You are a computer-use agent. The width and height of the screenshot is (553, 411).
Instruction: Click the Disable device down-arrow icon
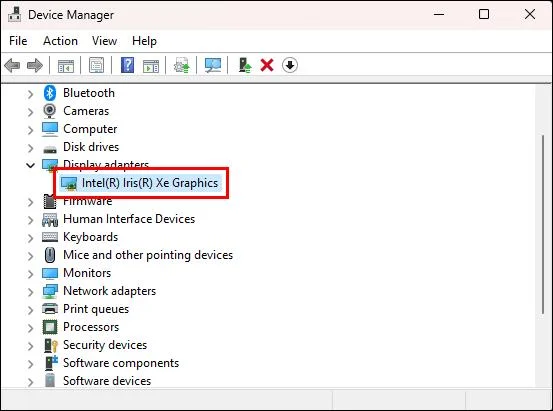pyautogui.click(x=290, y=65)
